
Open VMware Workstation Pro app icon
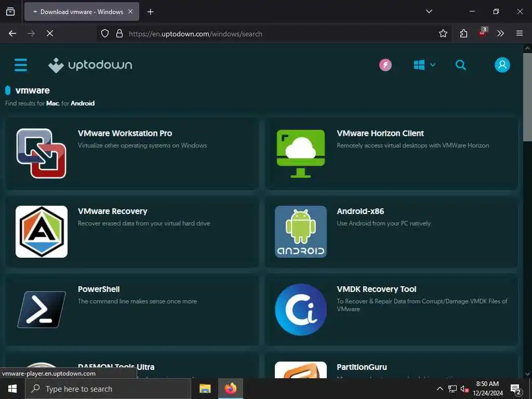point(42,153)
